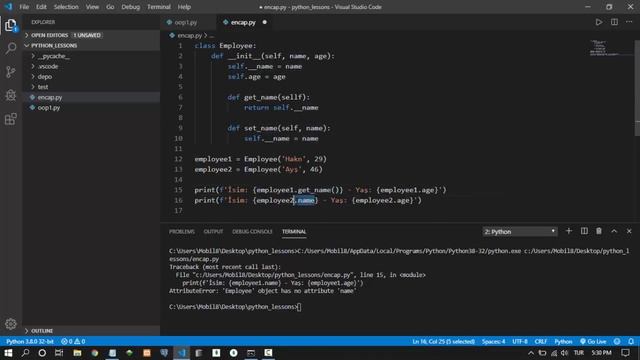
Task: Maximize terminal panel with up chevron
Action: tap(614, 231)
